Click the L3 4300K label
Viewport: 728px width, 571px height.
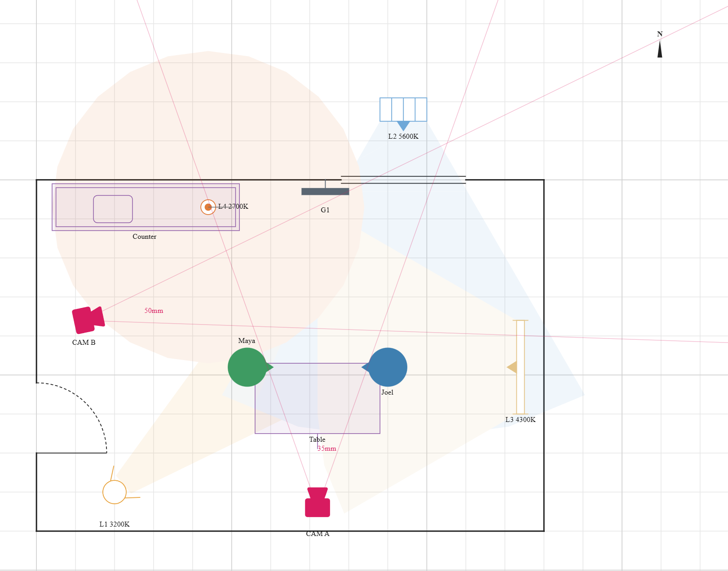(521, 420)
